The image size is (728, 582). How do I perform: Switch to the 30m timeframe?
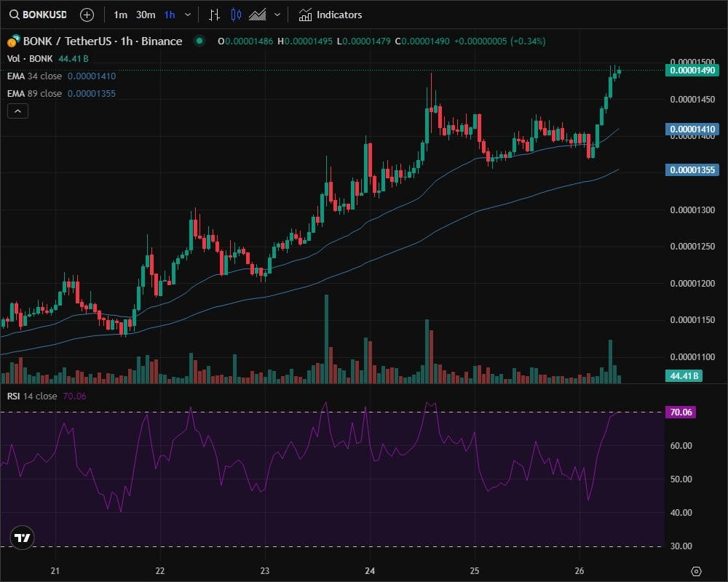146,15
